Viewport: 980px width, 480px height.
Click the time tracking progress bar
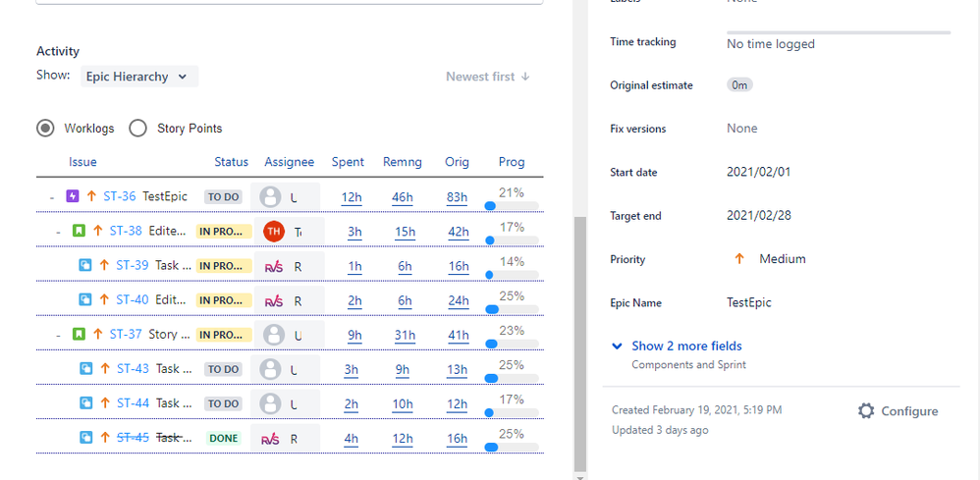coord(839,32)
